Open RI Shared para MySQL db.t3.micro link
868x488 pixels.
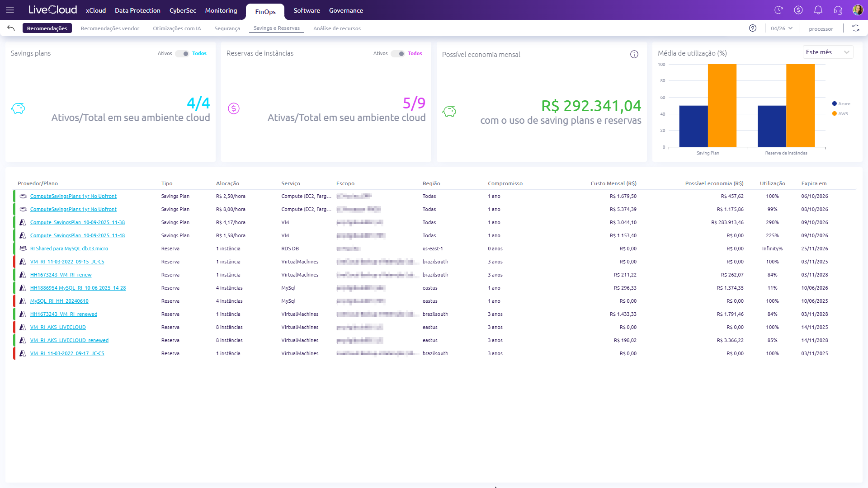(69, 249)
